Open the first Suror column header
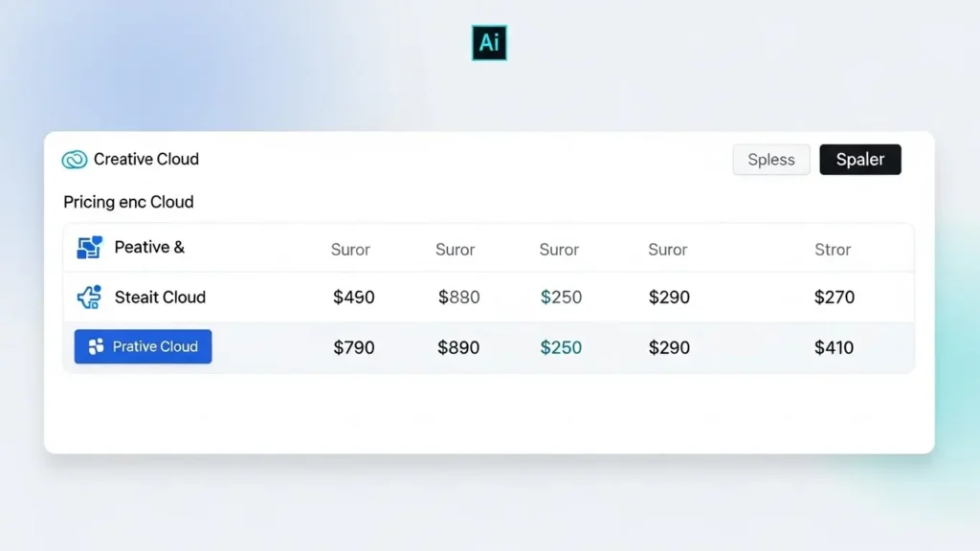 pos(350,249)
